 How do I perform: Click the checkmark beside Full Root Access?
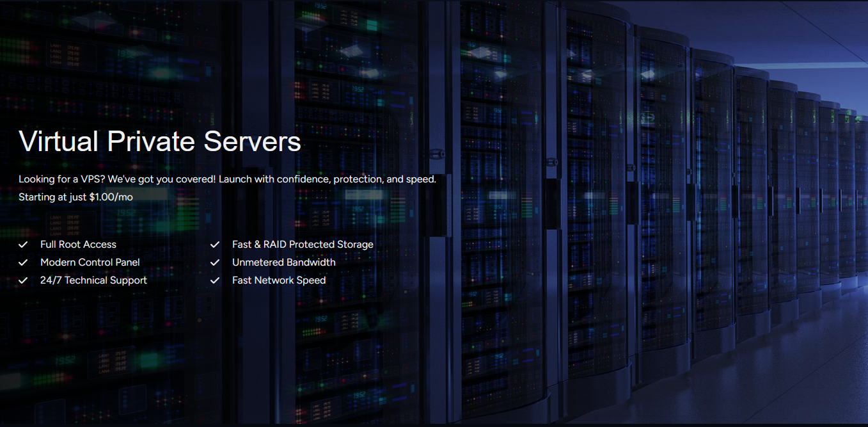[x=23, y=245]
